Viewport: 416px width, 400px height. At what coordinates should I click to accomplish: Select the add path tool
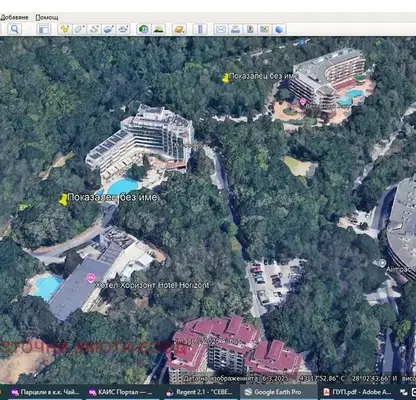pos(94,29)
